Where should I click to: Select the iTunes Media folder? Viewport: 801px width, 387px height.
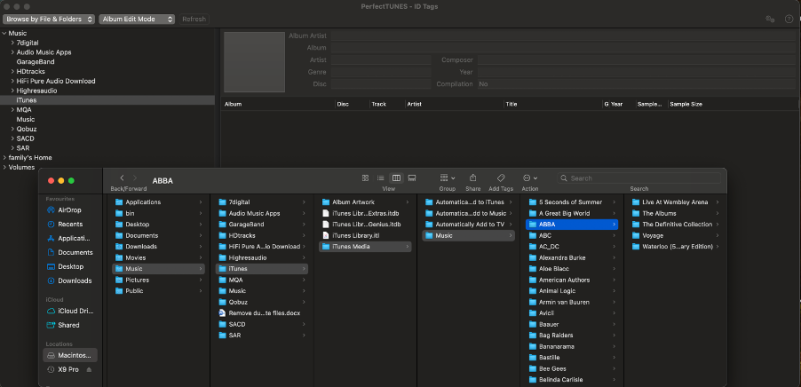[365, 247]
